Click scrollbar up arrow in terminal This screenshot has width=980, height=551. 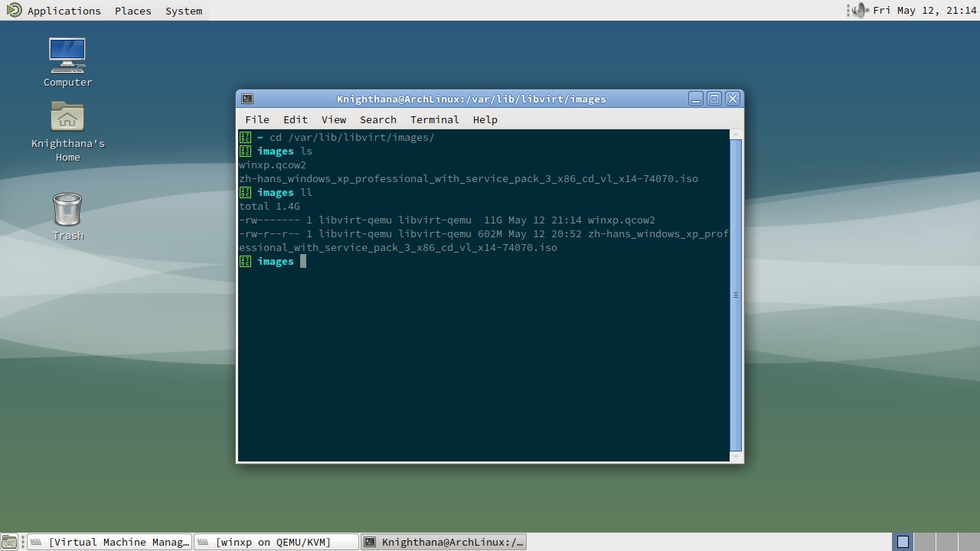(x=736, y=135)
